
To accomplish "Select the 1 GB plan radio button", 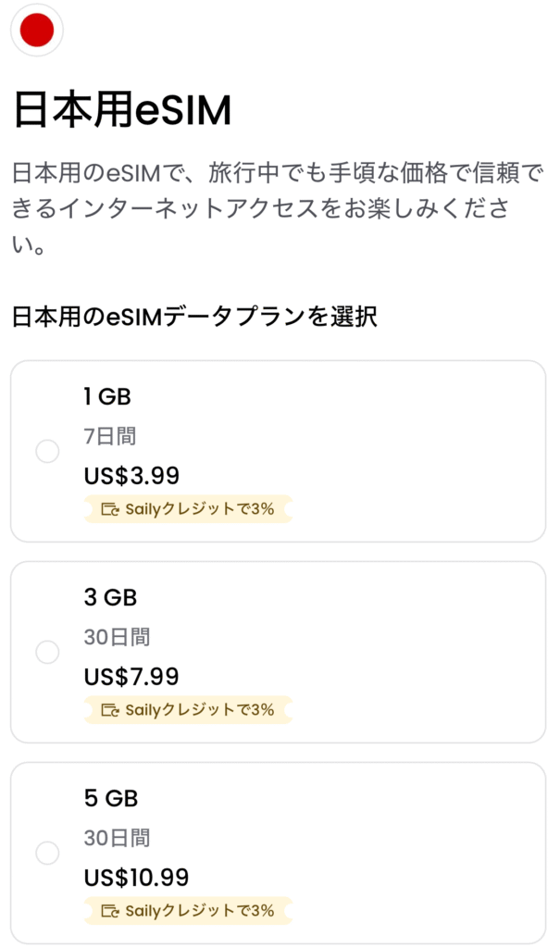I will [47, 452].
